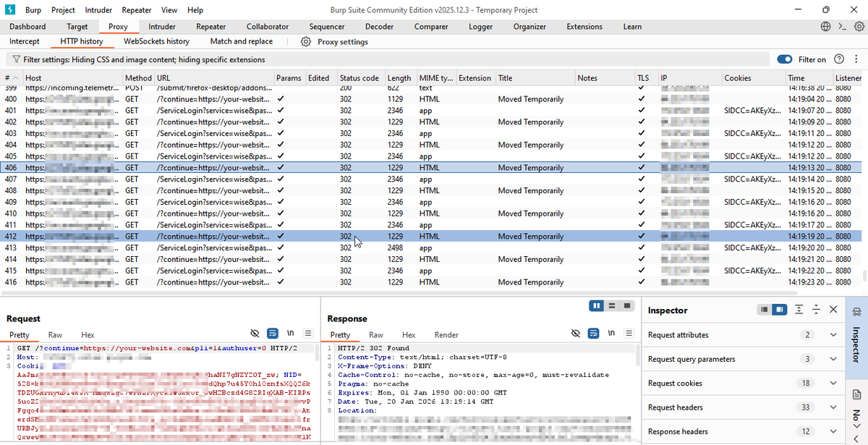Sort history by Length column
Screen dimensions: 868x445
point(399,78)
